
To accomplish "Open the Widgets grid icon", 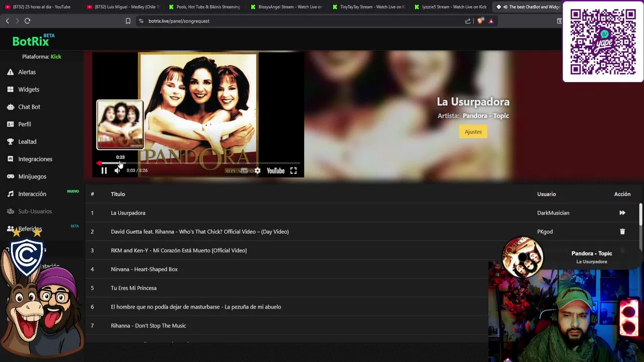I will pos(10,89).
